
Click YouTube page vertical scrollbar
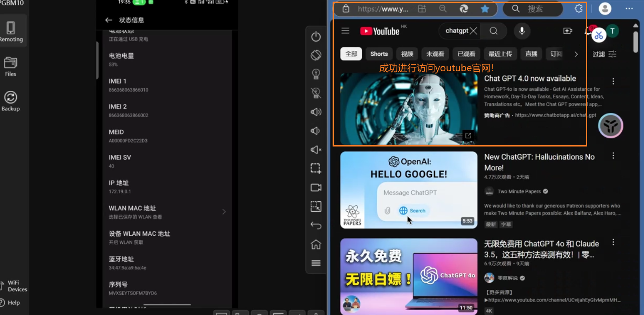point(636,42)
